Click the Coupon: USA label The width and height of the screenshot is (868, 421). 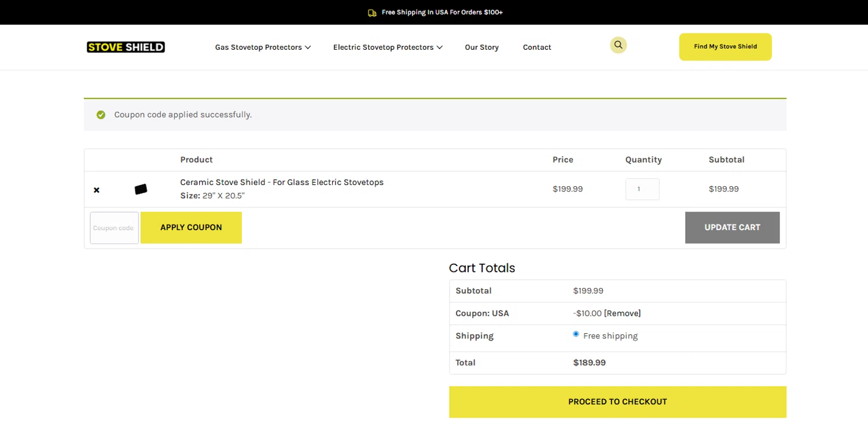click(482, 313)
